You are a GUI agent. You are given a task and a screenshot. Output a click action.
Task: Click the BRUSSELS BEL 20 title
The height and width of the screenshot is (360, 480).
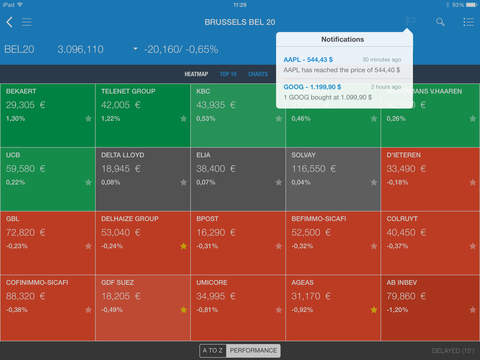(240, 22)
